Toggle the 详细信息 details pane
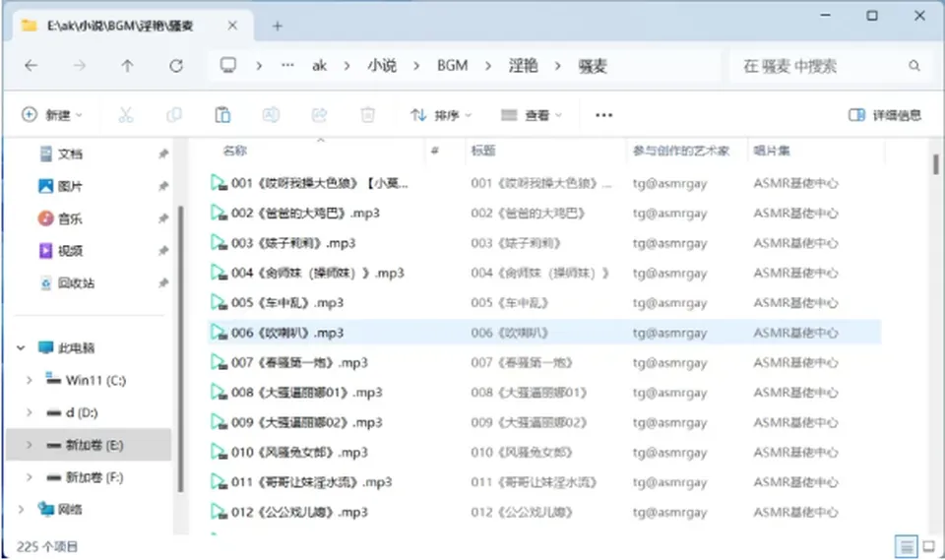The image size is (945, 560). coord(885,115)
